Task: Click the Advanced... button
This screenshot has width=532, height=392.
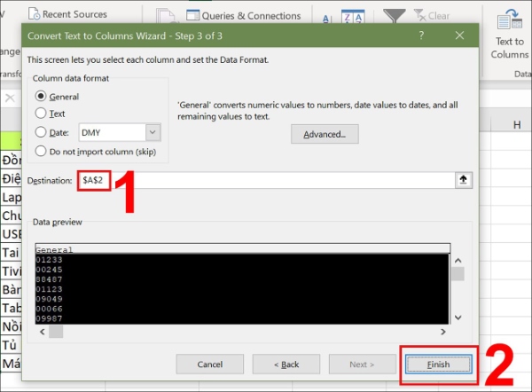Action: pos(325,134)
